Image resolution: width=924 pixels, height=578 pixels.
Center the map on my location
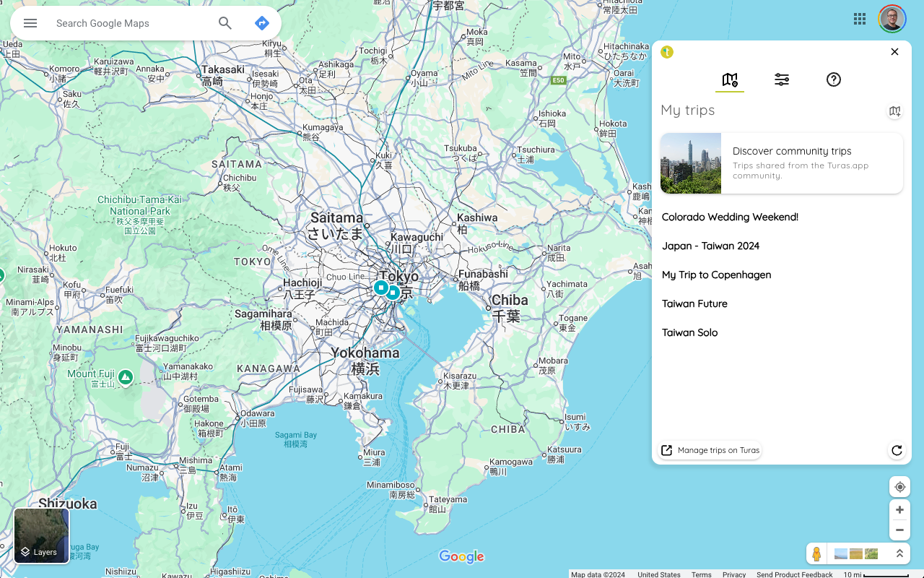(x=899, y=487)
